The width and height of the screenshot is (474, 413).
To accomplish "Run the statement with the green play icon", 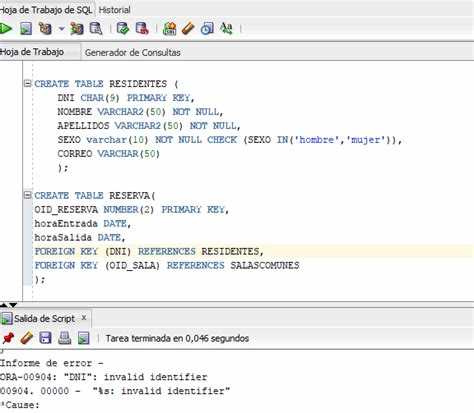I will [x=5, y=29].
